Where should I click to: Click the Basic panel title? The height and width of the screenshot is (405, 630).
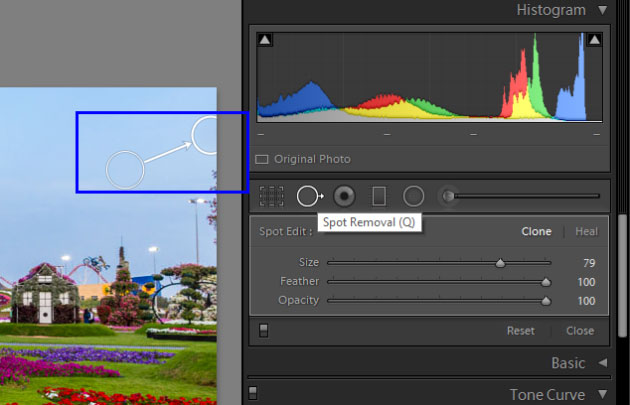[568, 363]
